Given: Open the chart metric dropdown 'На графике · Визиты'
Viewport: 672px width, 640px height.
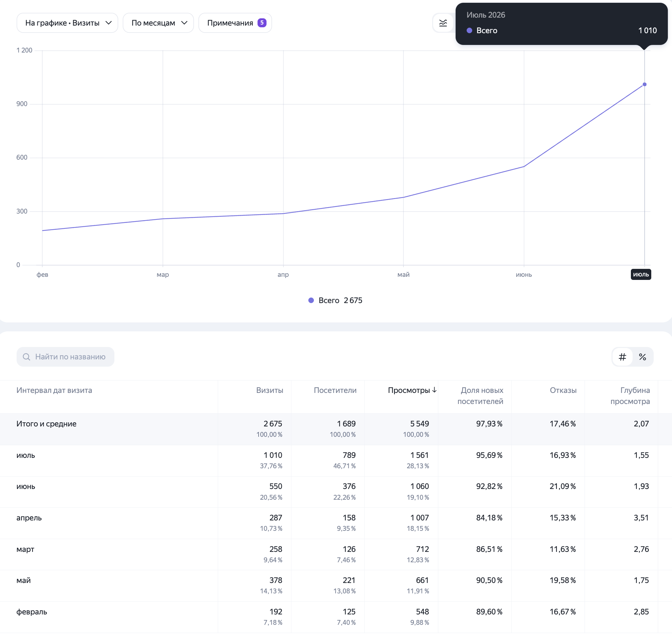Looking at the screenshot, I should coord(67,23).
